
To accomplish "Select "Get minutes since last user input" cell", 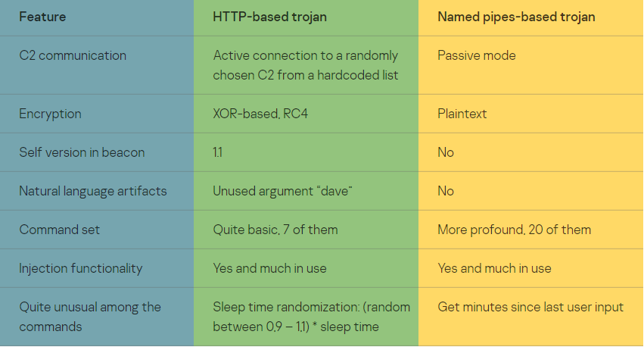I will pos(530,307).
